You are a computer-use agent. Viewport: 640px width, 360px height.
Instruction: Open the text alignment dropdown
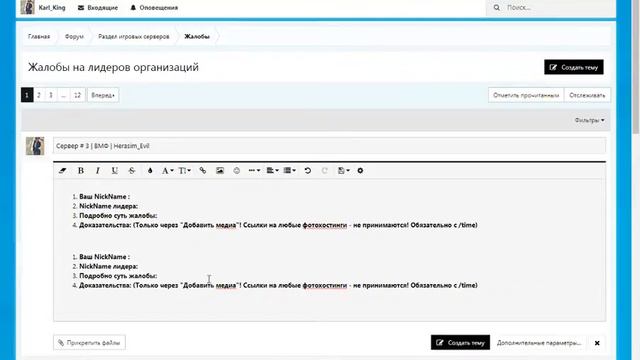[x=272, y=171]
